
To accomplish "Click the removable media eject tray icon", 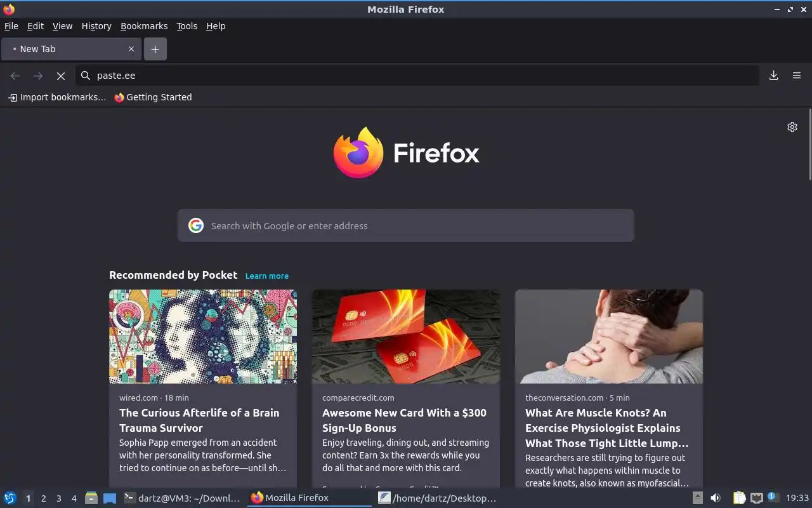I will pyautogui.click(x=698, y=498).
